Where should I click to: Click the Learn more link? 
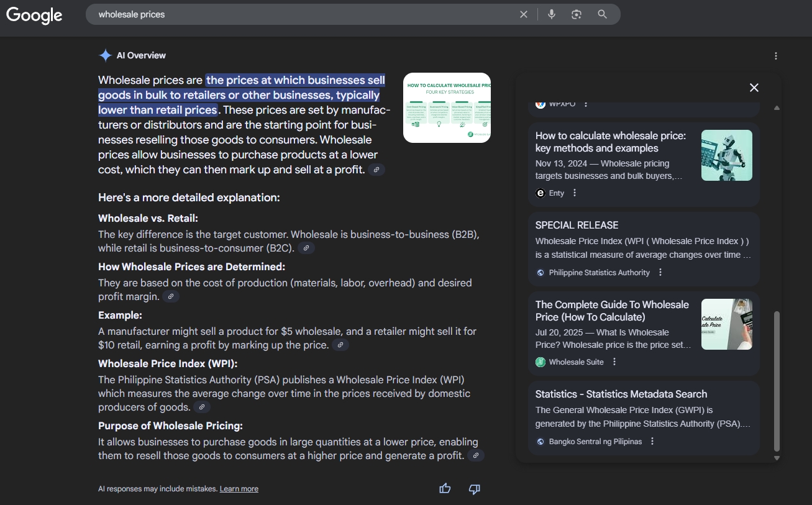click(x=239, y=489)
